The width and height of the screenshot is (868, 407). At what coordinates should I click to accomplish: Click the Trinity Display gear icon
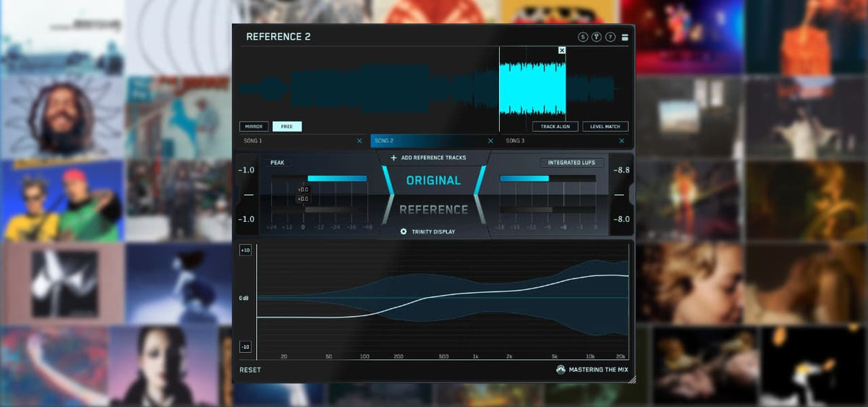click(x=404, y=231)
